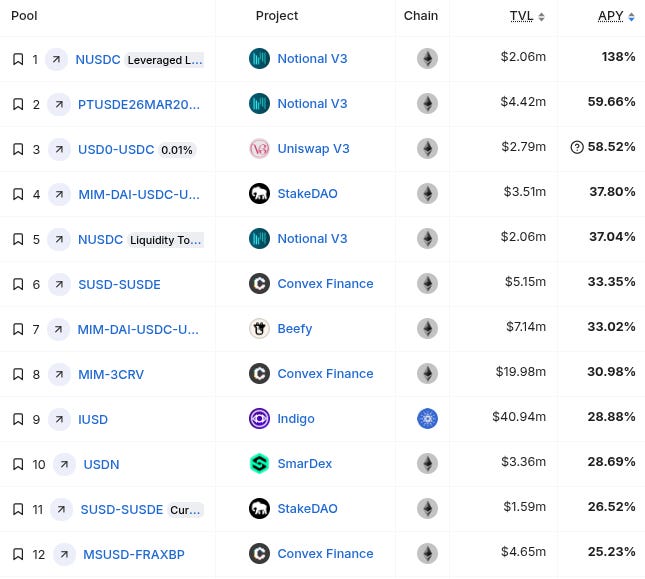Open Convex Finance link in MSUSD-FRAXBP row
Viewport: 645px width, 579px height.
click(325, 554)
